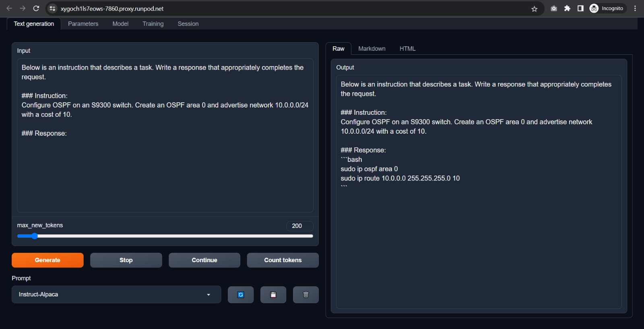Reload the current page
The width and height of the screenshot is (644, 329).
pos(36,8)
